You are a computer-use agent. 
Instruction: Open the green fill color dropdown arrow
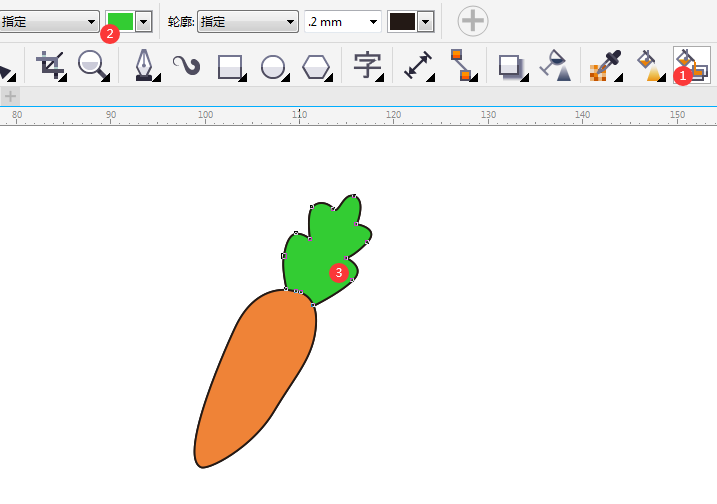(144, 21)
